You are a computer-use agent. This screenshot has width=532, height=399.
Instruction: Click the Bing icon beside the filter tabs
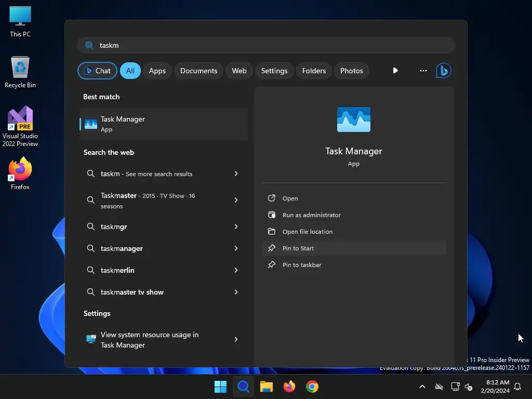(444, 71)
